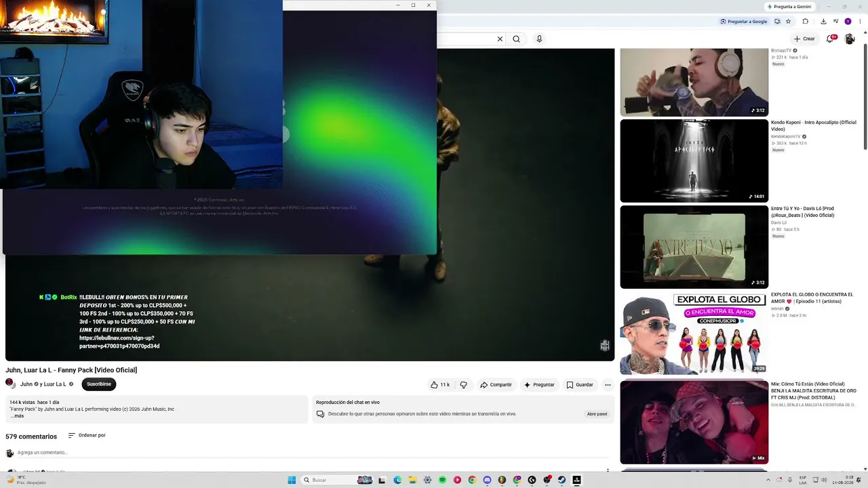Expand description with ...más

point(17,415)
